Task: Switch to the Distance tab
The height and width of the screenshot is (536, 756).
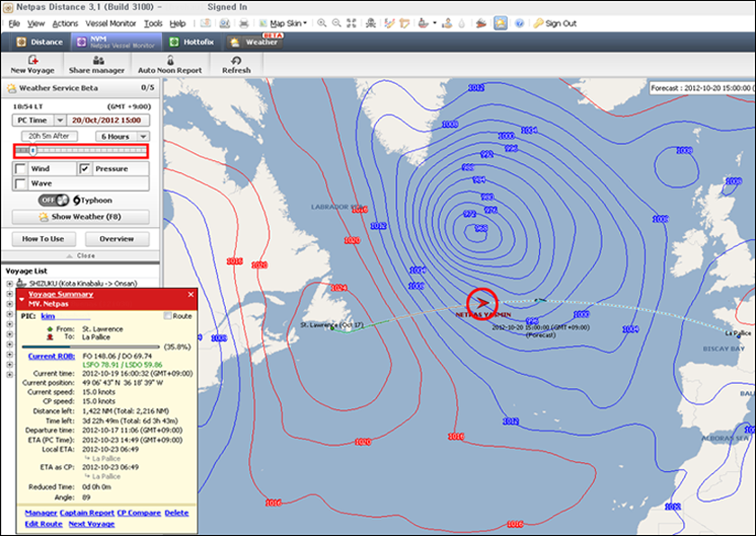Action: click(x=40, y=42)
